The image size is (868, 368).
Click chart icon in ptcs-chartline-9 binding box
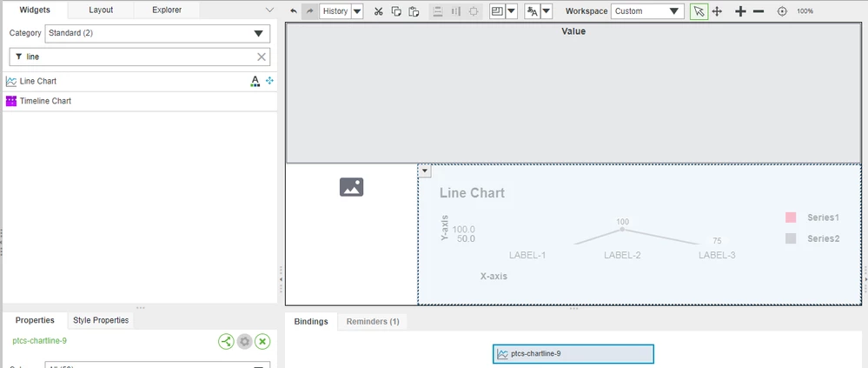click(503, 353)
